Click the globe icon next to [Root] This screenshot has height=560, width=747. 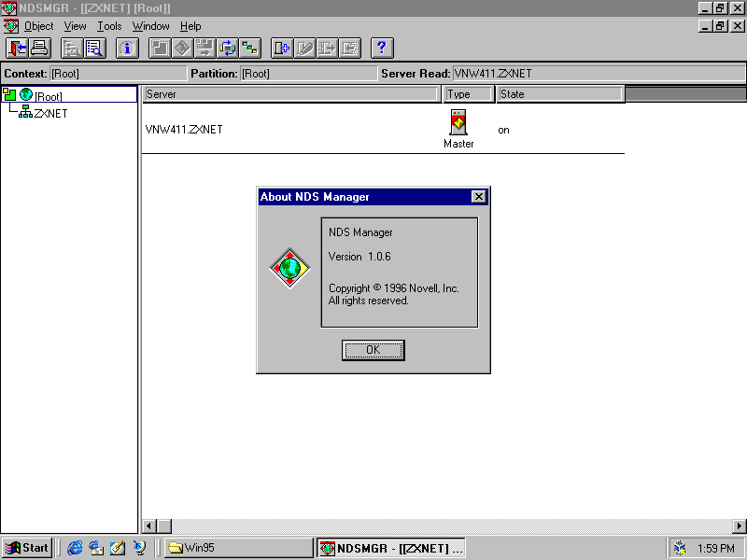coord(26,94)
